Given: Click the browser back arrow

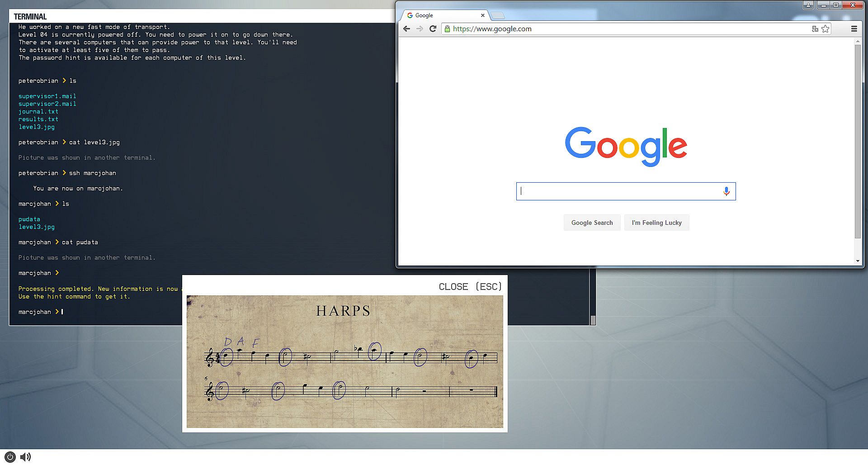Looking at the screenshot, I should pyautogui.click(x=406, y=28).
